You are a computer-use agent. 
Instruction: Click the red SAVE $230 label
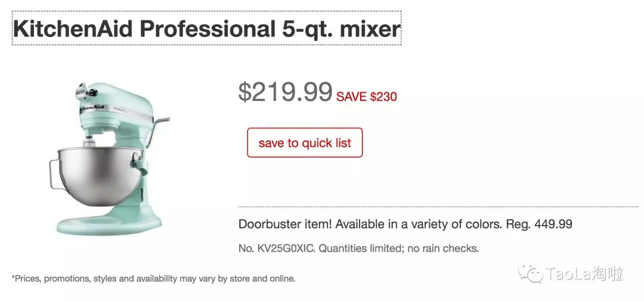(367, 96)
